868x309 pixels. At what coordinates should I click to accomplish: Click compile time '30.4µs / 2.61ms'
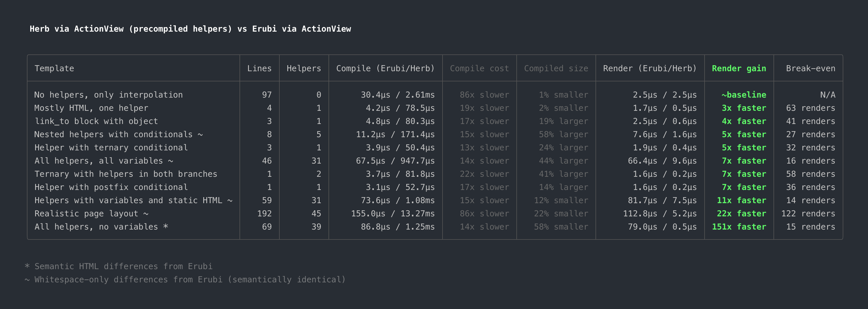(x=398, y=95)
